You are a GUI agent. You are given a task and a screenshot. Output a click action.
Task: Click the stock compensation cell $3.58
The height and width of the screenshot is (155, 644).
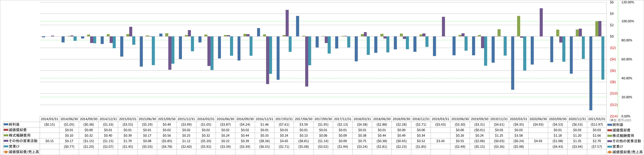tap(519, 135)
